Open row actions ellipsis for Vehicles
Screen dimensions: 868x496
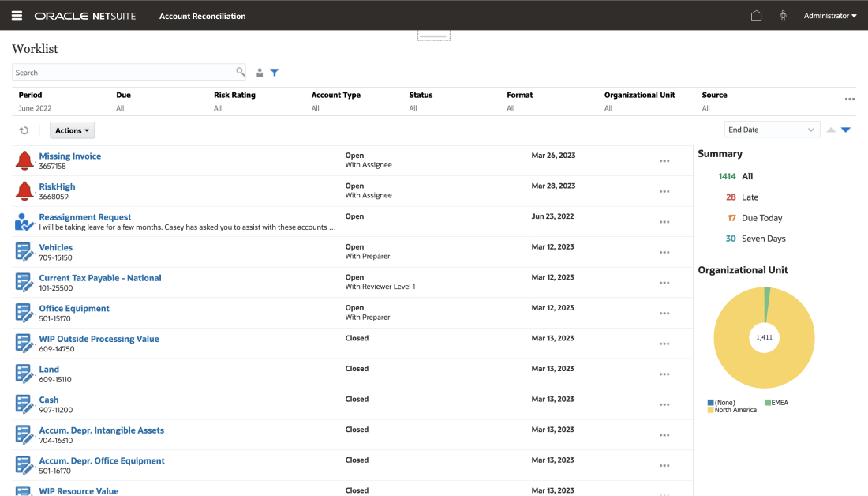tap(664, 252)
